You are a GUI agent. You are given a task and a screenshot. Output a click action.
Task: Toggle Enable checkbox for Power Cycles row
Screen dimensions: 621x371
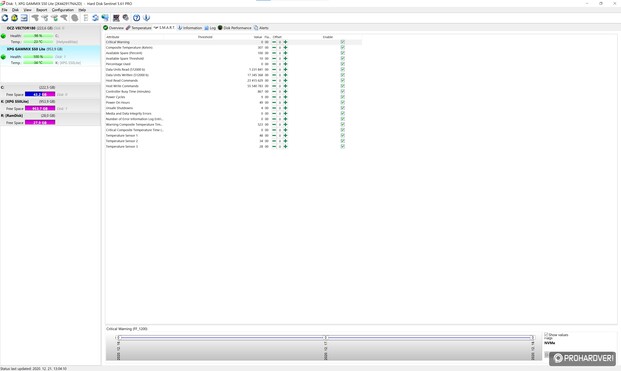343,97
